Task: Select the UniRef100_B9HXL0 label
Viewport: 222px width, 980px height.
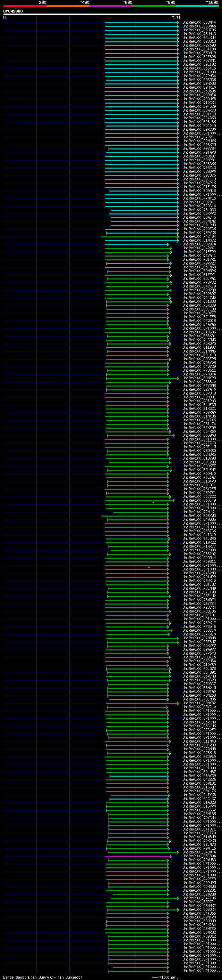Action: (x=199, y=88)
